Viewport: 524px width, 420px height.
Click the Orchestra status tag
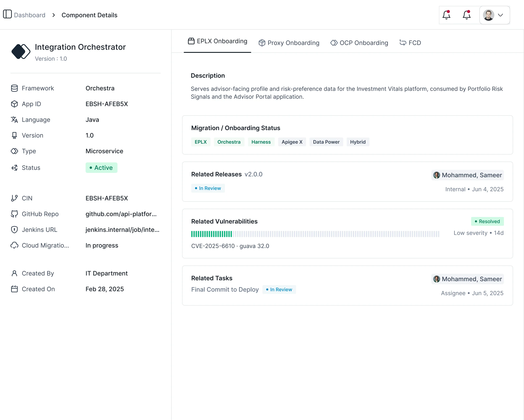pyautogui.click(x=229, y=142)
